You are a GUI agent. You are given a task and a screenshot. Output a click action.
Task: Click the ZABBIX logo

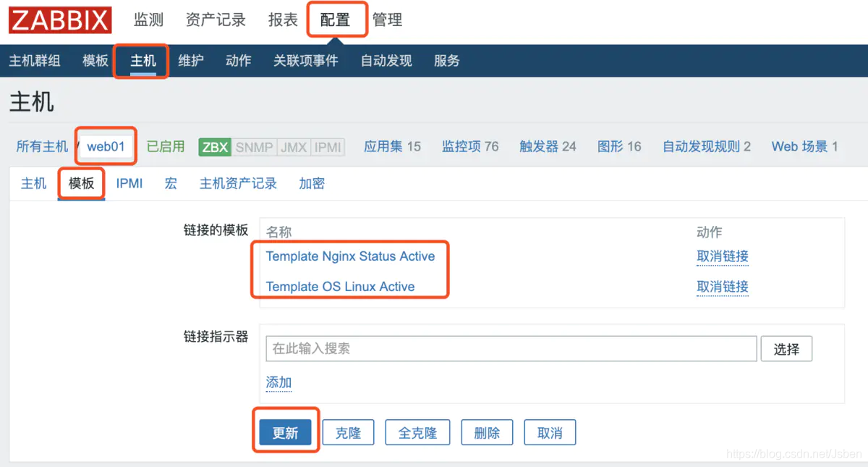click(60, 20)
